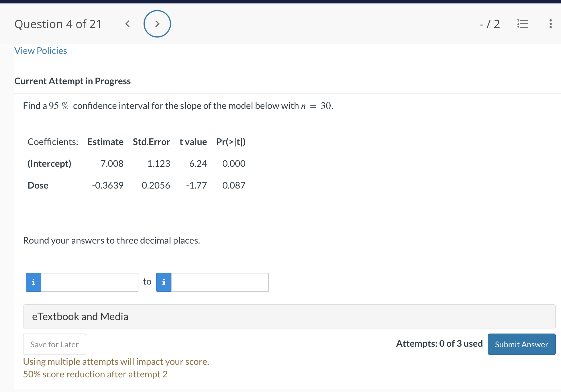561x392 pixels.
Task: Click the Question 4 of 21 heading
Action: click(x=58, y=24)
